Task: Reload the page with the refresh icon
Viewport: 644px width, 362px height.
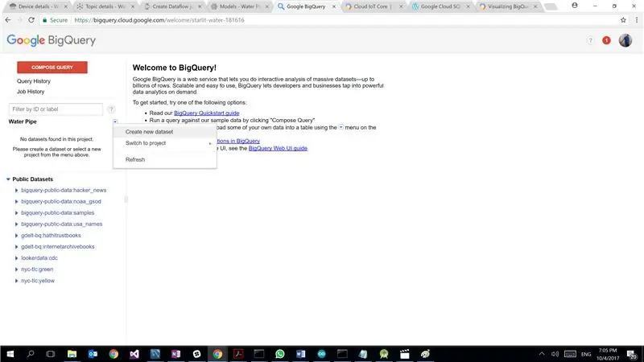Action: (31, 19)
